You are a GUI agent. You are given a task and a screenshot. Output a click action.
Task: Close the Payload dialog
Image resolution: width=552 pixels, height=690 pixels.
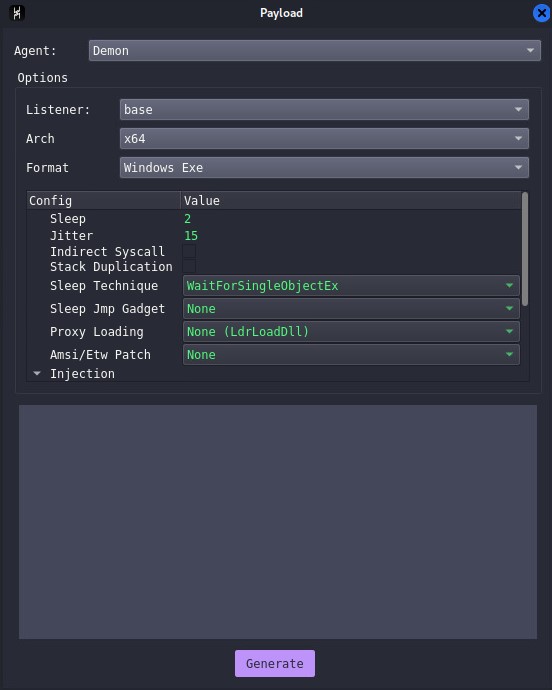pos(541,13)
